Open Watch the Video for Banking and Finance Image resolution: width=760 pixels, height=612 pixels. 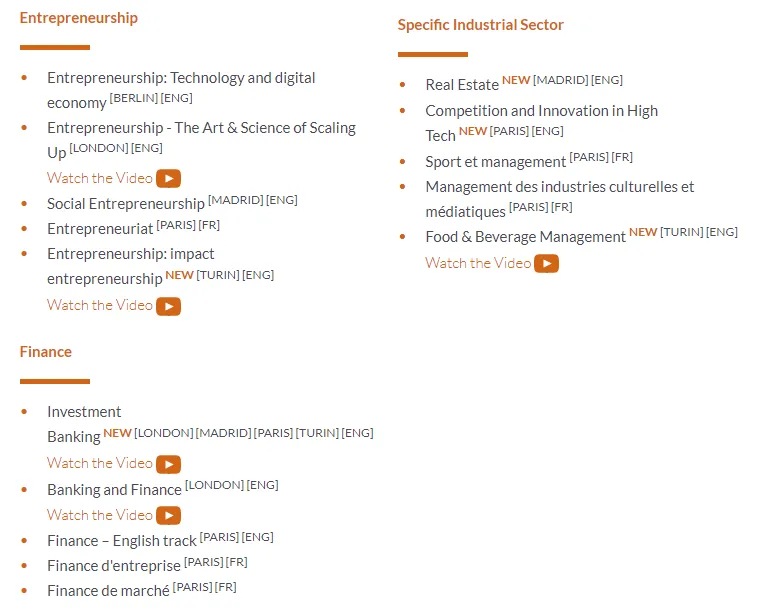click(100, 515)
